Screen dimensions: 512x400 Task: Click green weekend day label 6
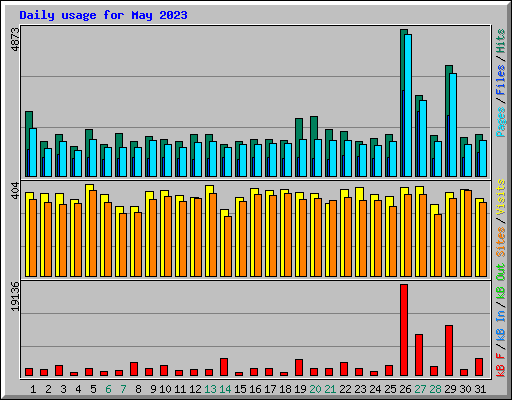pyautogui.click(x=108, y=389)
